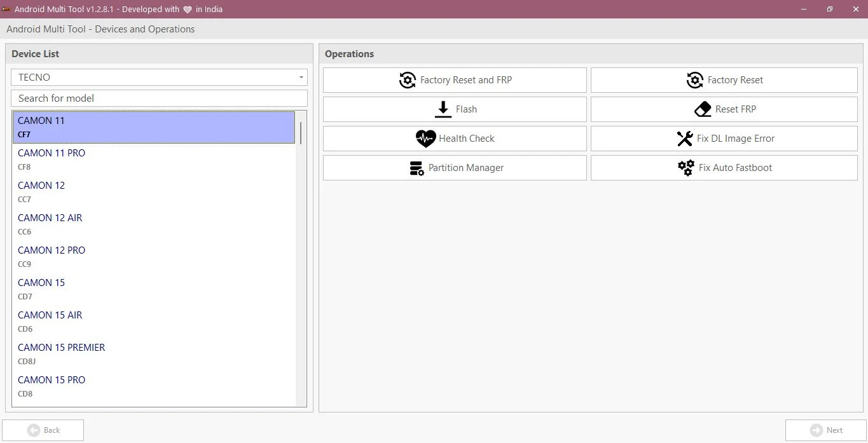Close the Android Multi Tool window
868x443 pixels.
(855, 9)
